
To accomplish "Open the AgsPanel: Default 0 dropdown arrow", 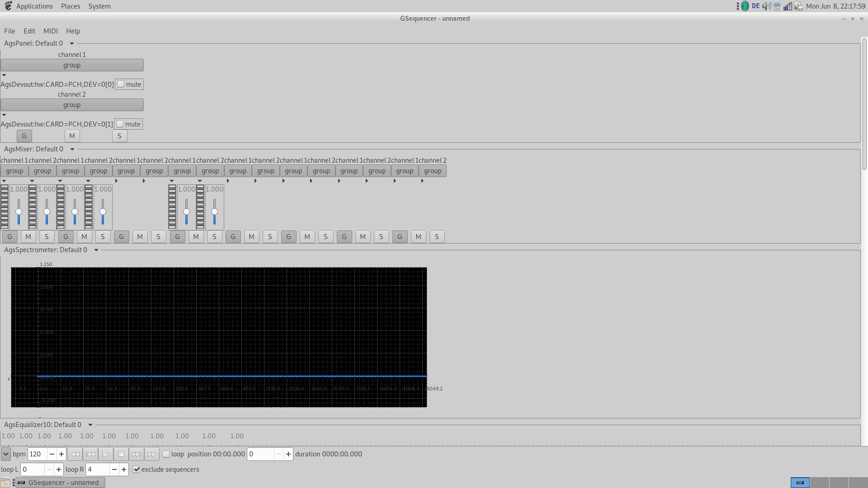I will click(72, 44).
